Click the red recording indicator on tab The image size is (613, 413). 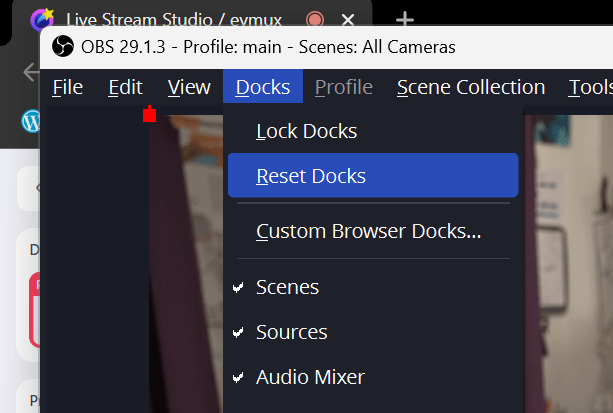point(315,19)
